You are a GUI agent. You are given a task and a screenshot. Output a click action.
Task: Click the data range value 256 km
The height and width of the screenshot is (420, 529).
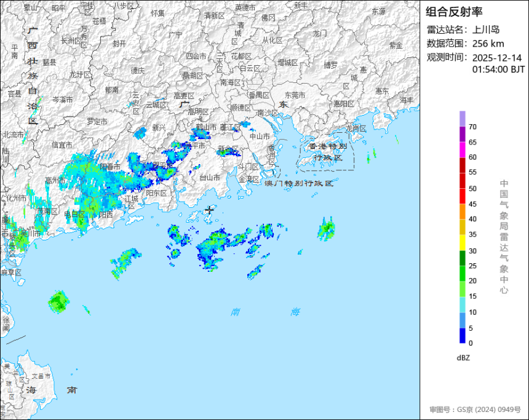pyautogui.click(x=488, y=44)
